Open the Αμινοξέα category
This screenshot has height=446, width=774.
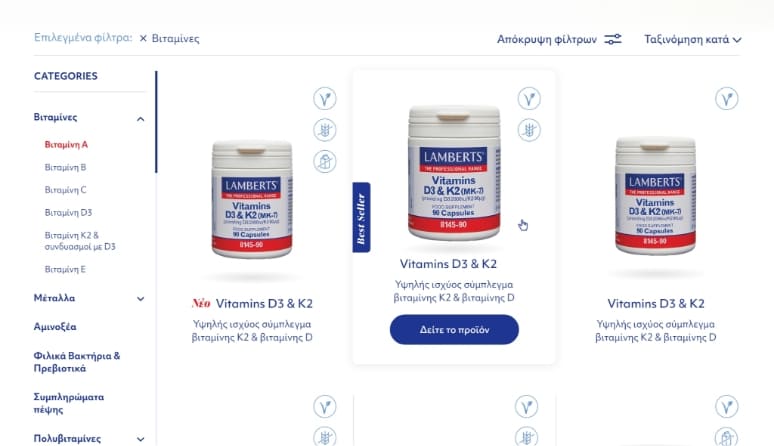pyautogui.click(x=55, y=327)
